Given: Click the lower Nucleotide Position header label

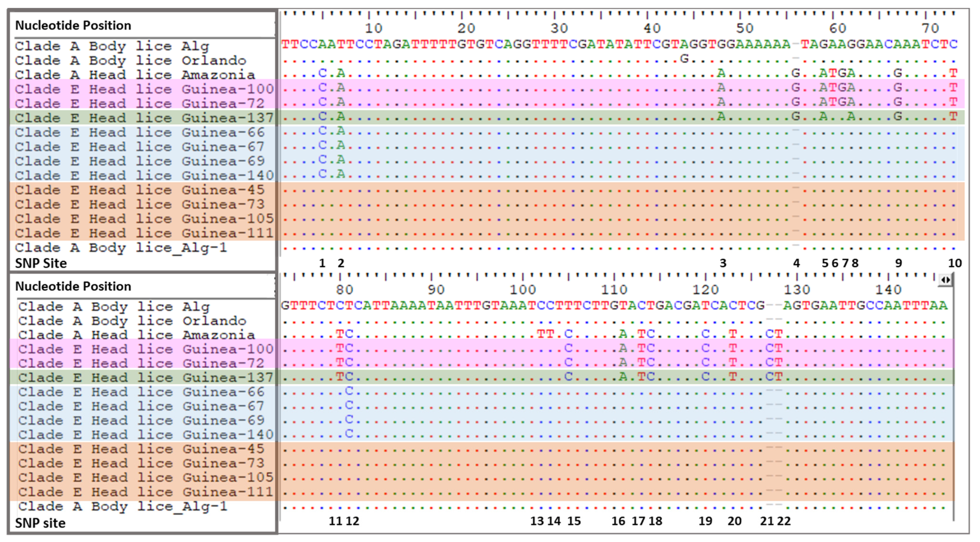Looking at the screenshot, I should [73, 286].
